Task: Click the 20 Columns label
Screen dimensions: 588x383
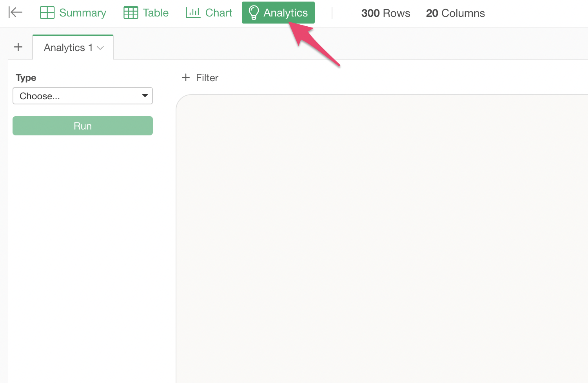Action: [x=456, y=13]
